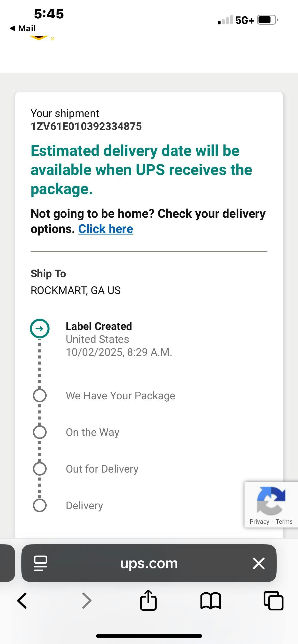Screen dimensions: 298x644
Task: Open Safari bookmarks book icon
Action: click(x=211, y=601)
